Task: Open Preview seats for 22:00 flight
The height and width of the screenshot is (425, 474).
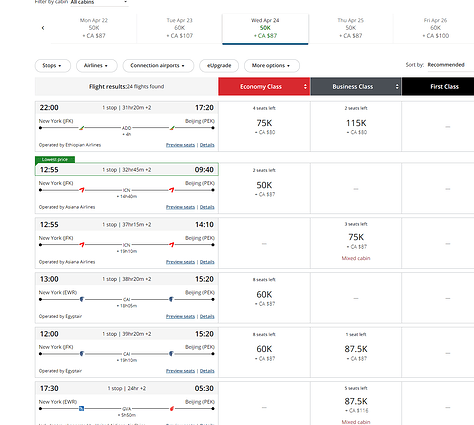Action: pos(180,145)
